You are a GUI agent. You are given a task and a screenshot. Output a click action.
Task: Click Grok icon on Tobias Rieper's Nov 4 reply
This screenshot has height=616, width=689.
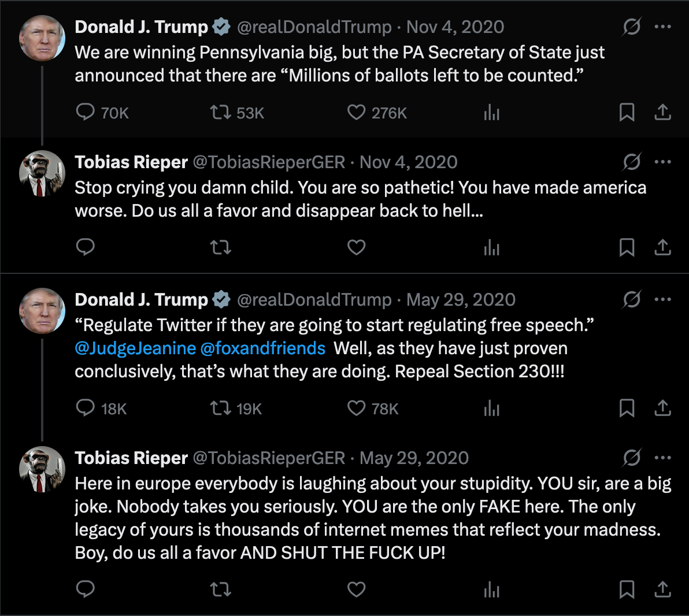[x=632, y=162]
